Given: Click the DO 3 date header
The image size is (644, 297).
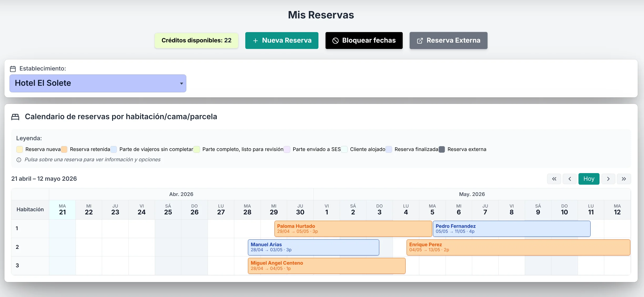Looking at the screenshot, I should (380, 210).
